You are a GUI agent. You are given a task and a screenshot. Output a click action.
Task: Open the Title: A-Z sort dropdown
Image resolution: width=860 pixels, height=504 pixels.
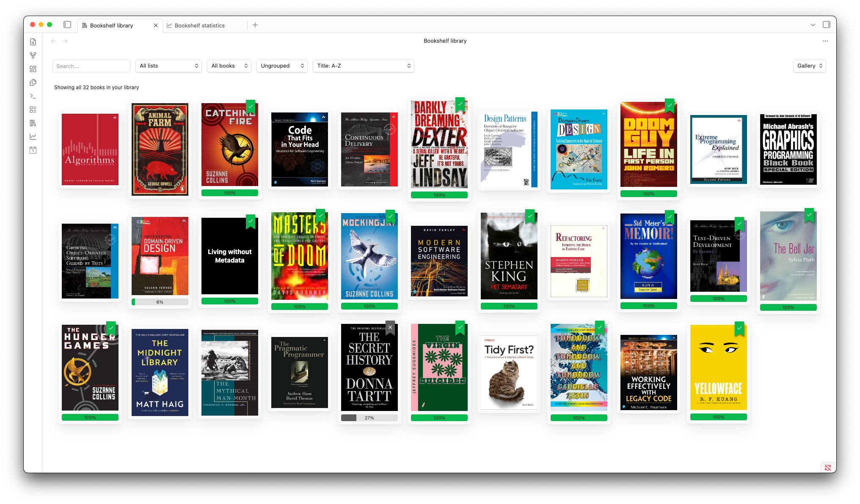coord(364,66)
